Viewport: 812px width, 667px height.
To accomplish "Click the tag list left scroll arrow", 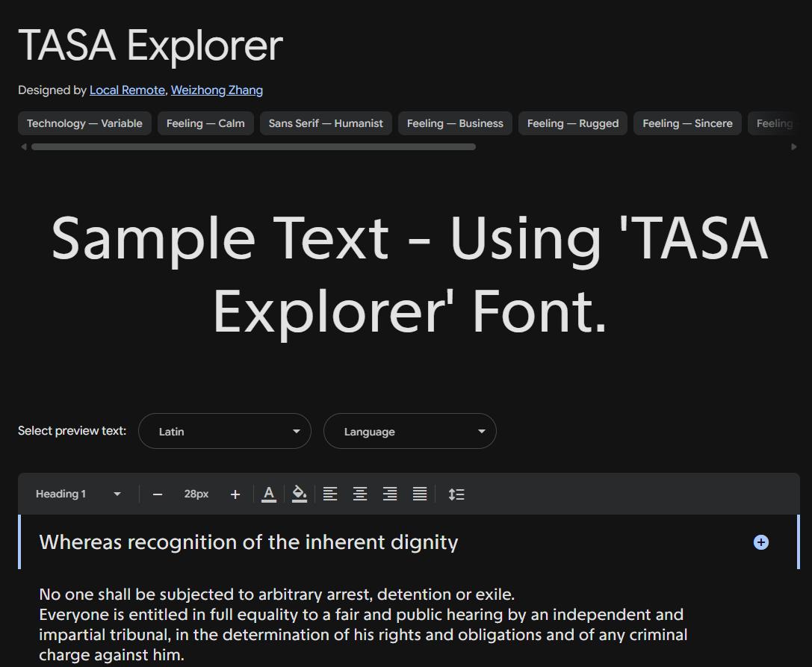I will [x=23, y=146].
